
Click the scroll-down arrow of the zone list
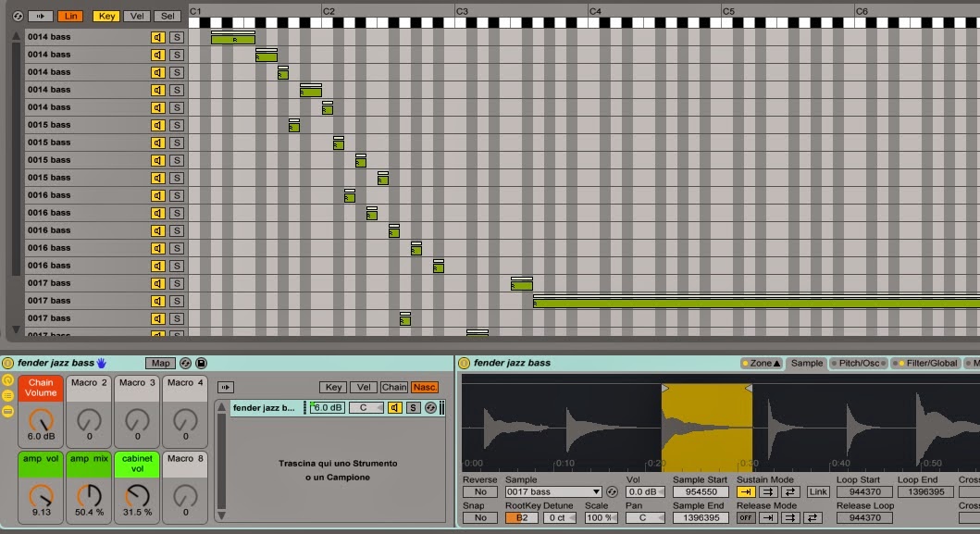[17, 329]
